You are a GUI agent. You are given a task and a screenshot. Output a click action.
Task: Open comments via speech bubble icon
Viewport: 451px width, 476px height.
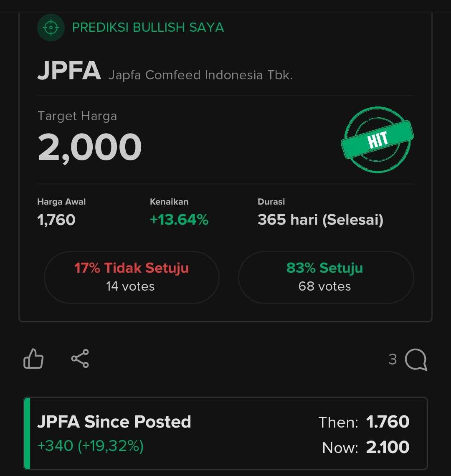click(416, 360)
